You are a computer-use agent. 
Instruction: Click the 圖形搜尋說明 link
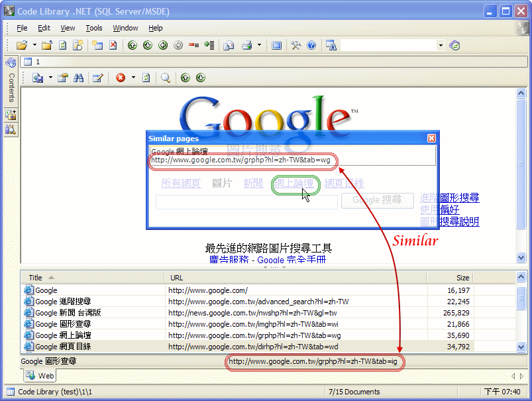450,222
